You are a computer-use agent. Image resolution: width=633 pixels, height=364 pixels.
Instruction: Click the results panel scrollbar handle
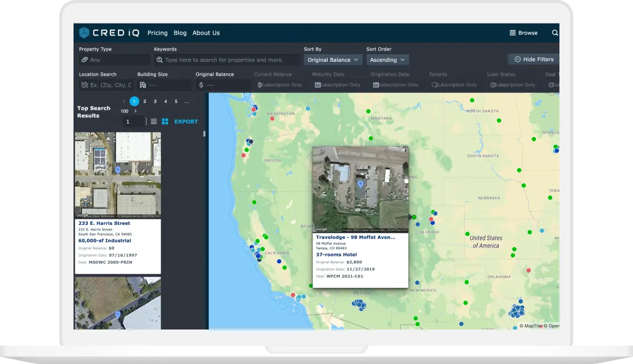204,134
